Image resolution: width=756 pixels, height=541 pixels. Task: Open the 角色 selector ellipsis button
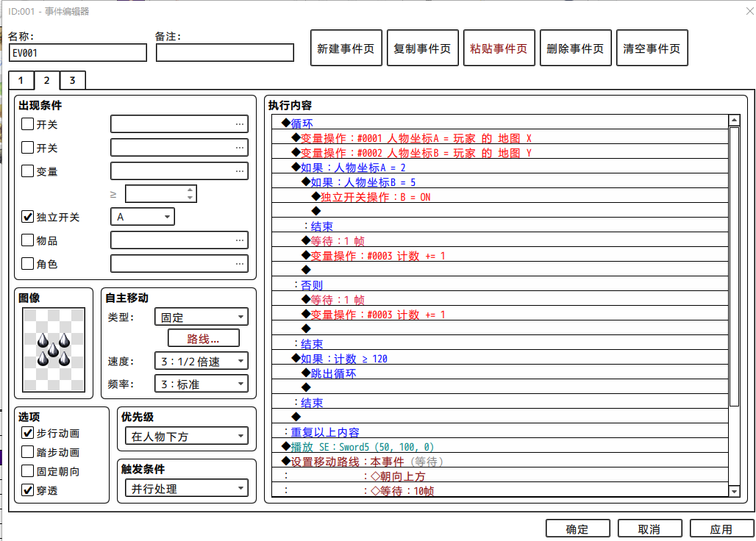(x=240, y=263)
